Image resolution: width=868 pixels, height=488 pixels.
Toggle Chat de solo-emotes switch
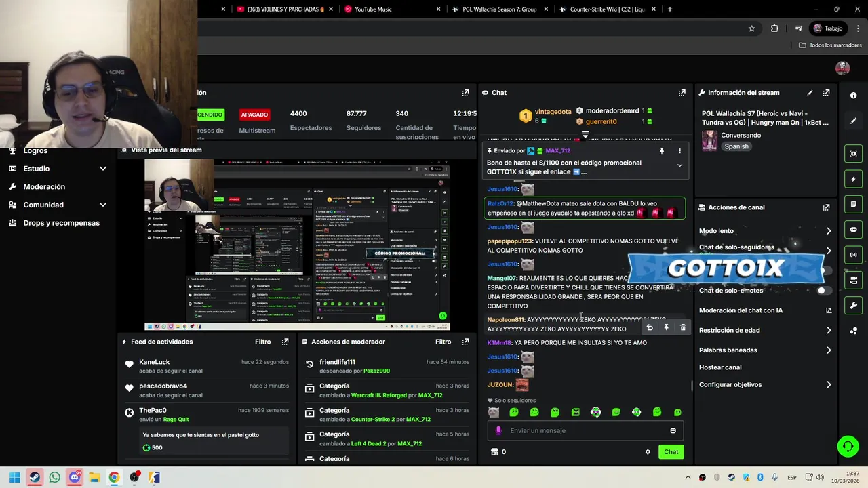click(x=824, y=291)
